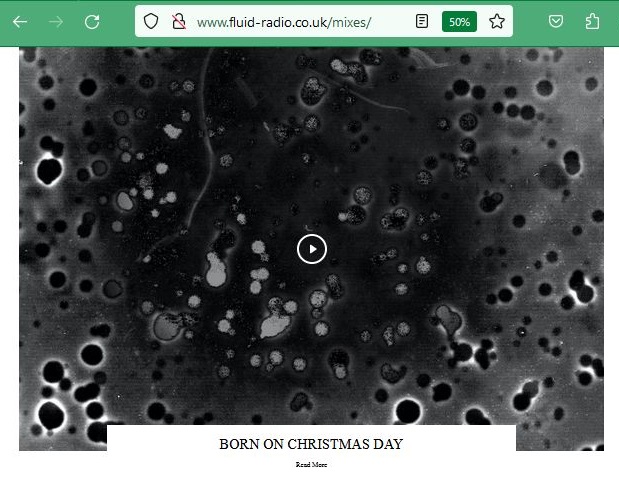Toggle reader view for this page

(422, 21)
